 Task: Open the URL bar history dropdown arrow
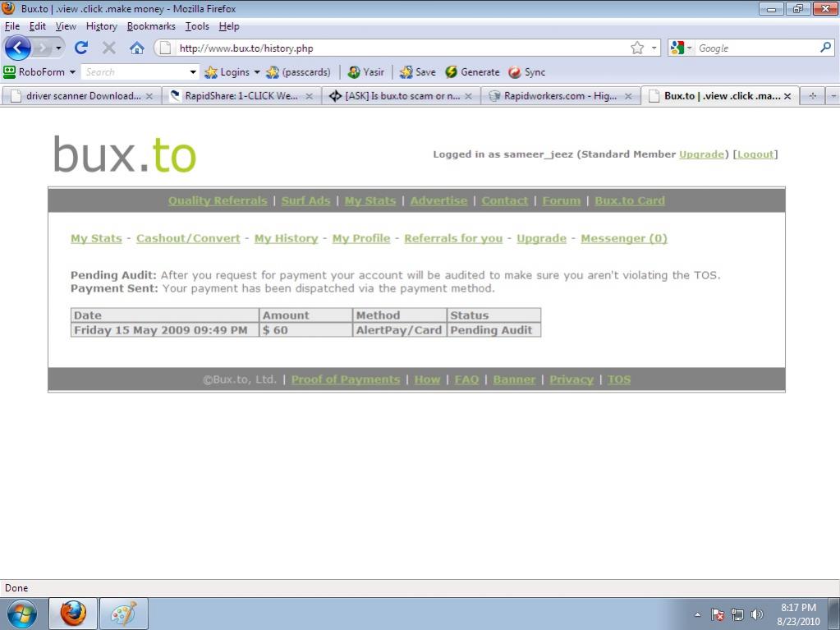point(654,48)
